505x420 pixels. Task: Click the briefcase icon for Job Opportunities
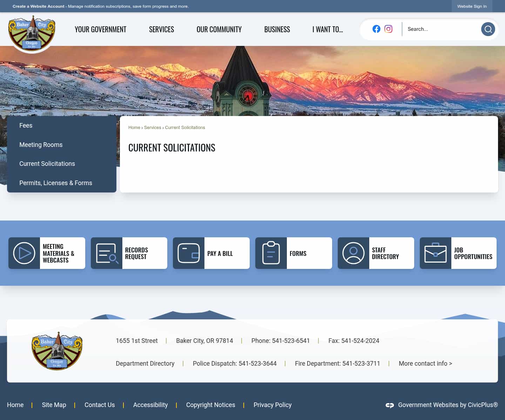pyautogui.click(x=436, y=253)
